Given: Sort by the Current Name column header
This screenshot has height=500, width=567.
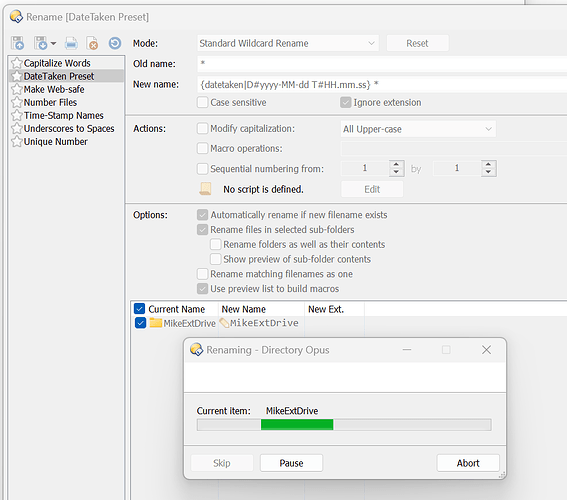Looking at the screenshot, I should coord(176,309).
